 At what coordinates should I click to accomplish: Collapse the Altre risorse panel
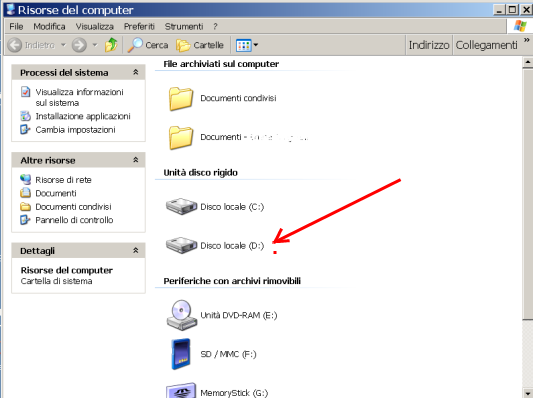(x=136, y=160)
